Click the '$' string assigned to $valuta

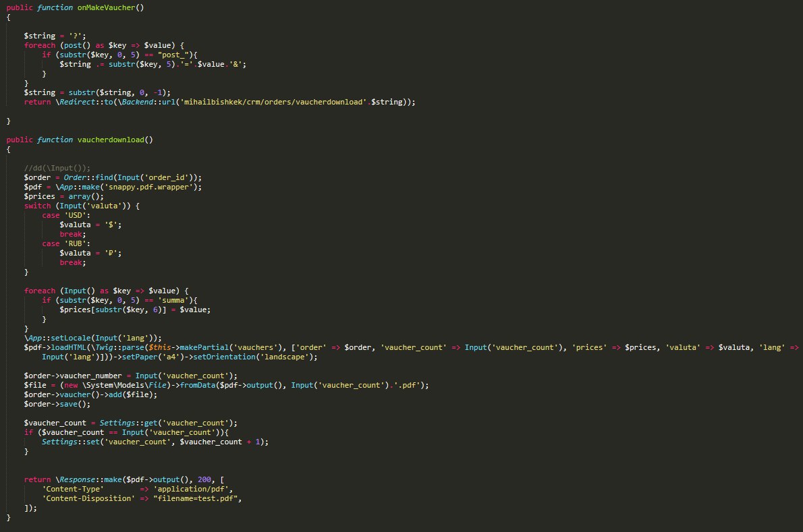[111, 225]
